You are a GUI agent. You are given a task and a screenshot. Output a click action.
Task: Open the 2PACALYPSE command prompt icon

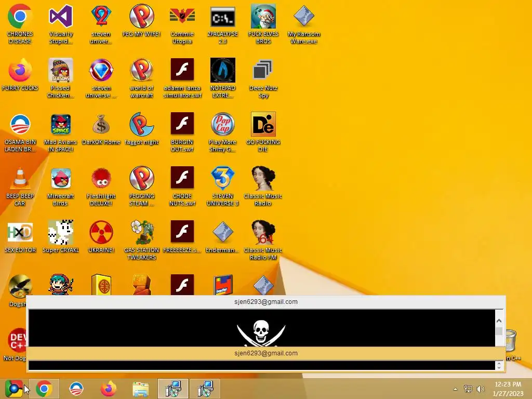(222, 16)
